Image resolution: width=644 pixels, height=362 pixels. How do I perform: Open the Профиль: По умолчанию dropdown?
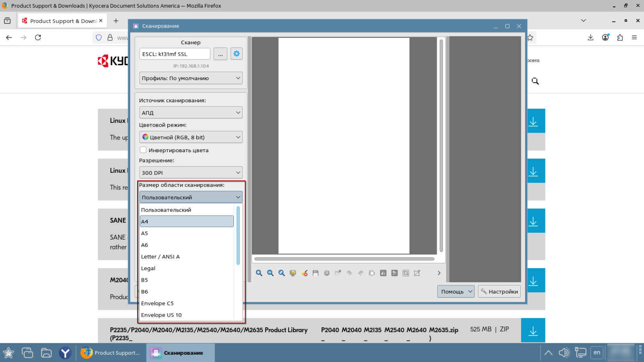[x=191, y=78]
